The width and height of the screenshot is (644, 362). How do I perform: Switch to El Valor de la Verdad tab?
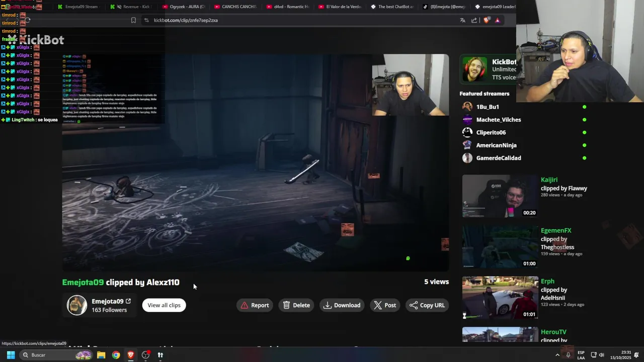click(x=340, y=7)
